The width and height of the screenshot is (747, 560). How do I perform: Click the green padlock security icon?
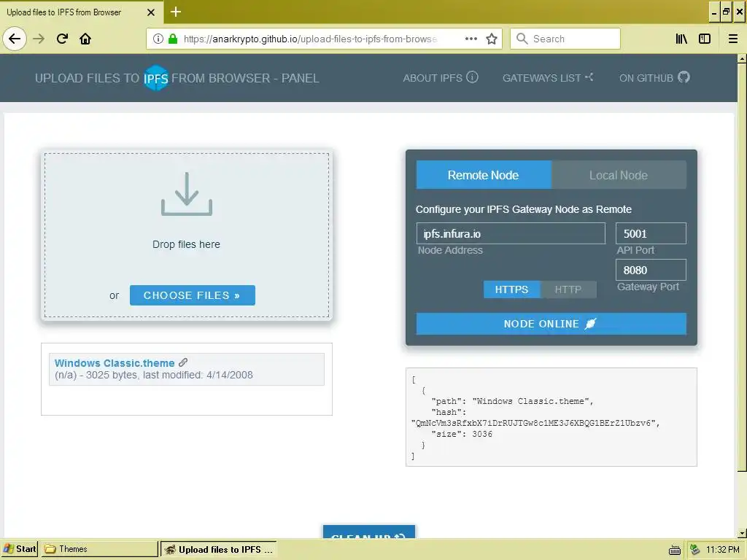point(173,39)
